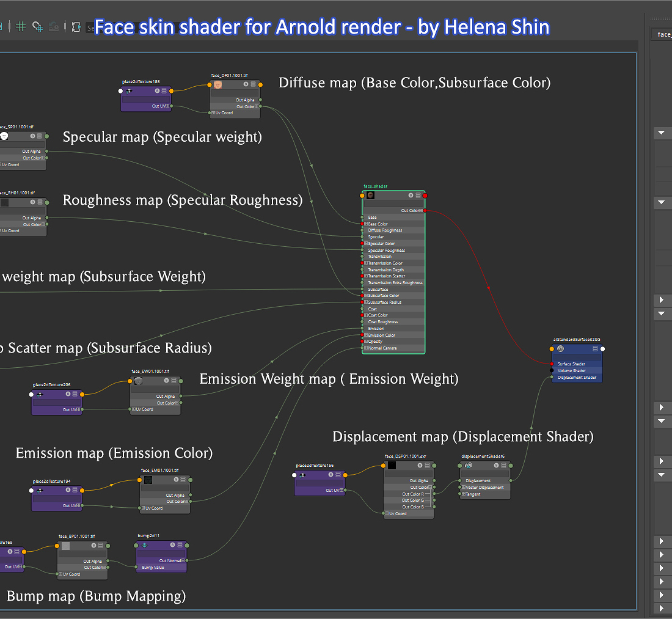Click the Surface Shader row on aiStandardSurface3SG
The width and height of the screenshot is (672, 619).
(x=577, y=364)
